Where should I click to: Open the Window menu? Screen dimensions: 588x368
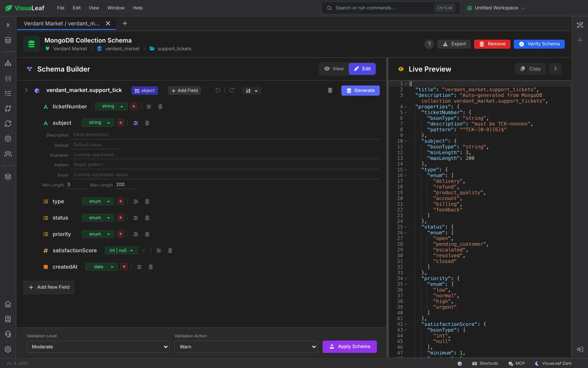point(116,8)
